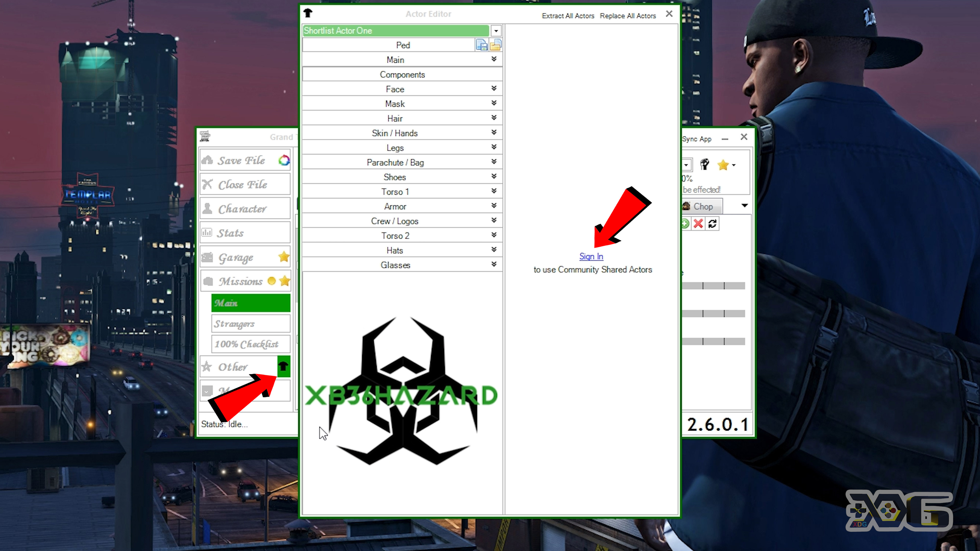Screen dimensions: 980x551
Task: Click the Extract All Actors button
Action: pos(568,16)
